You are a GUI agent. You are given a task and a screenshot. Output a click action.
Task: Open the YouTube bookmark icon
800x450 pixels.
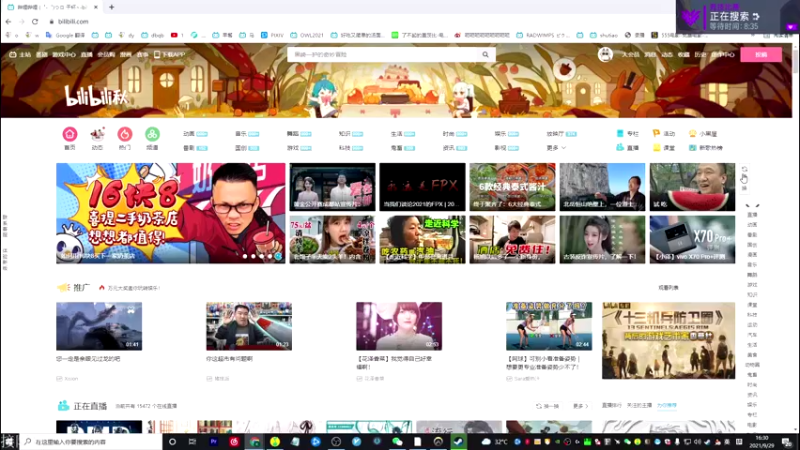click(x=174, y=35)
